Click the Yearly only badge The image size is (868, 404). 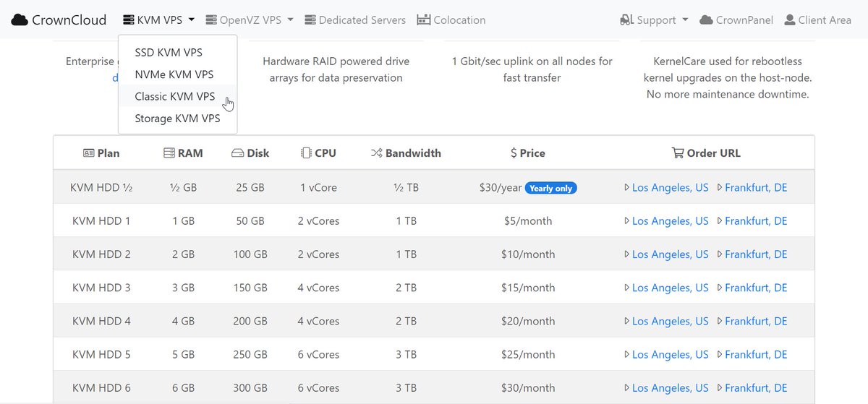point(551,188)
